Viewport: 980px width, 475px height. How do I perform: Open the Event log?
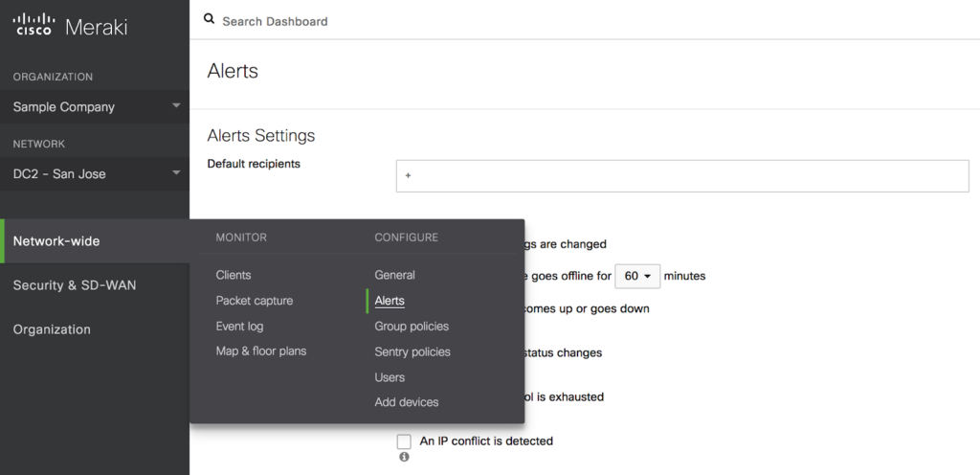[x=239, y=327]
